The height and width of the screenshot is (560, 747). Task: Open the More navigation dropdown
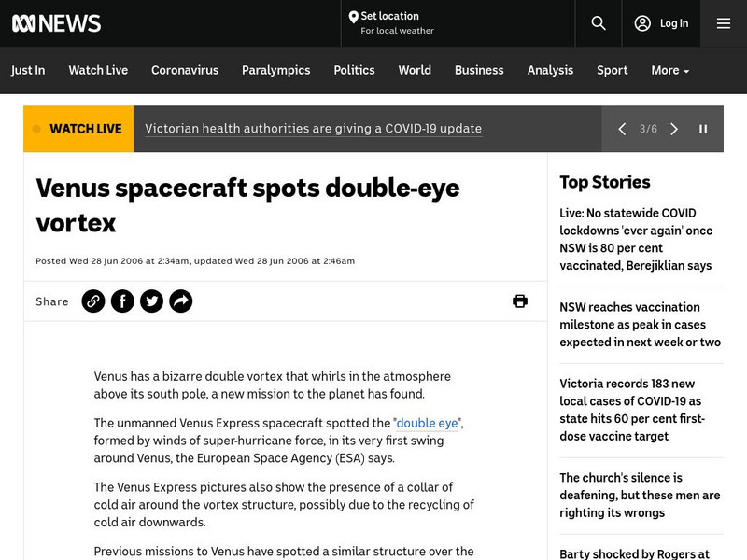click(x=669, y=70)
